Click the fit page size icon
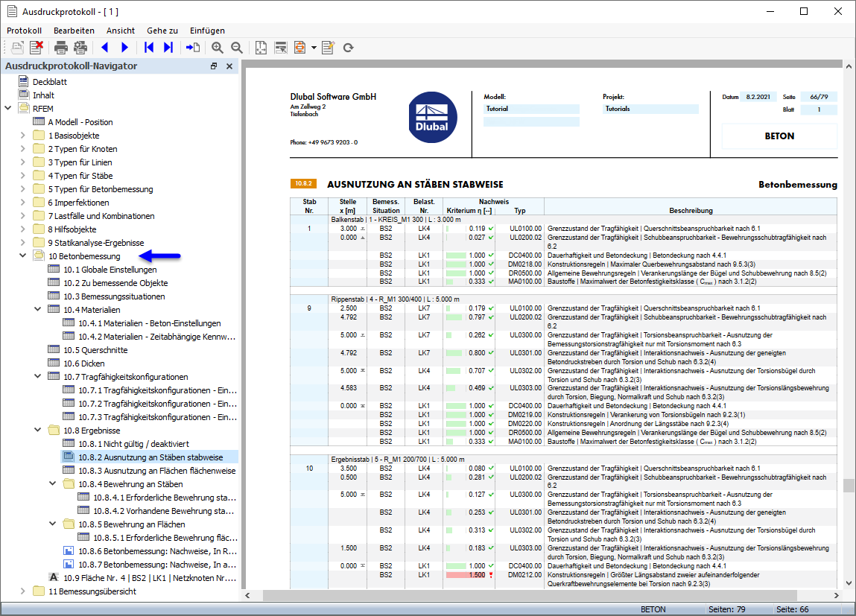 click(261, 48)
